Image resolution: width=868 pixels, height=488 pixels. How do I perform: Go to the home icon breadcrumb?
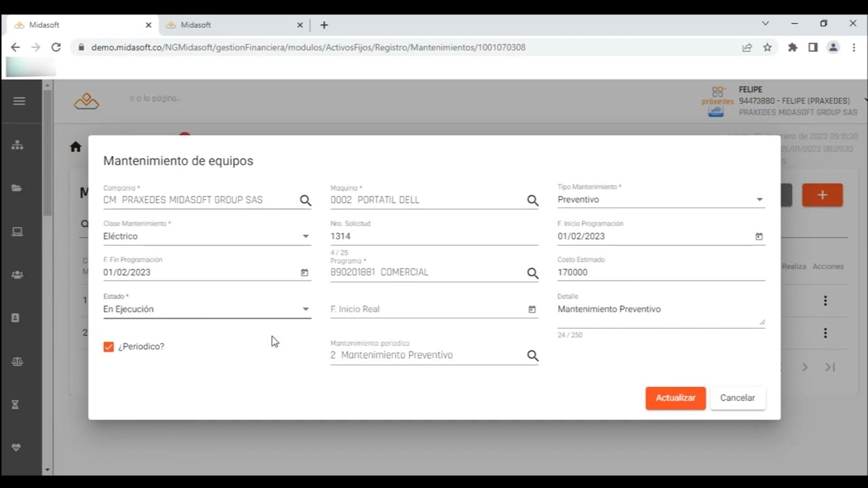coord(75,147)
